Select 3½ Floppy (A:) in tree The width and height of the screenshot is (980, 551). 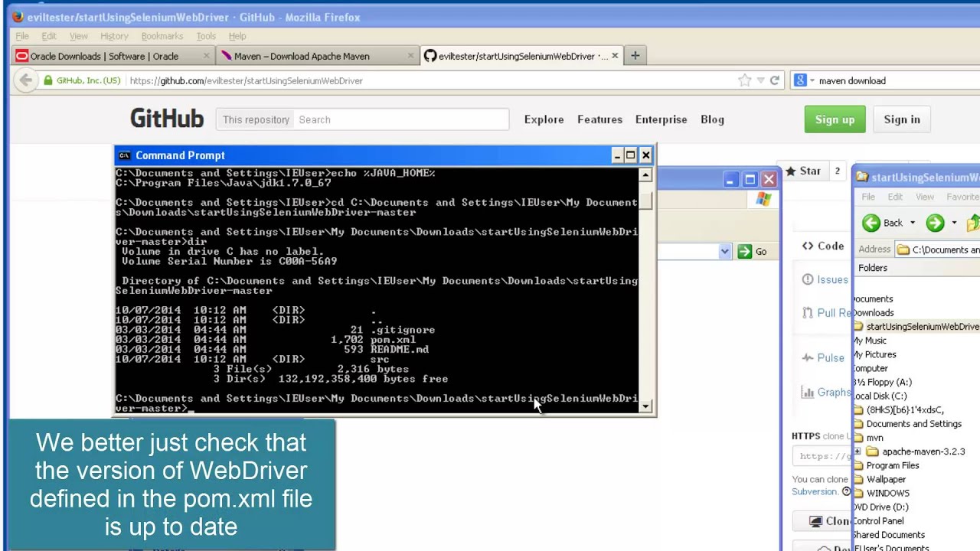(x=883, y=382)
